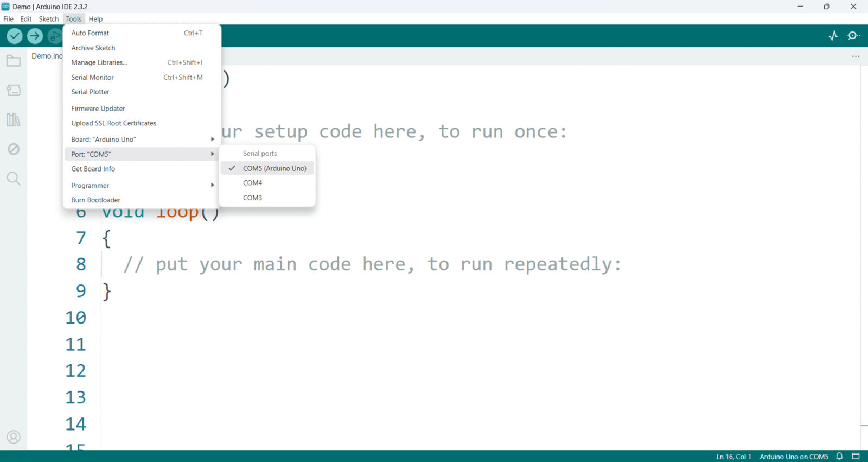This screenshot has height=462, width=868.
Task: Open the Sketch menu
Action: tap(49, 19)
